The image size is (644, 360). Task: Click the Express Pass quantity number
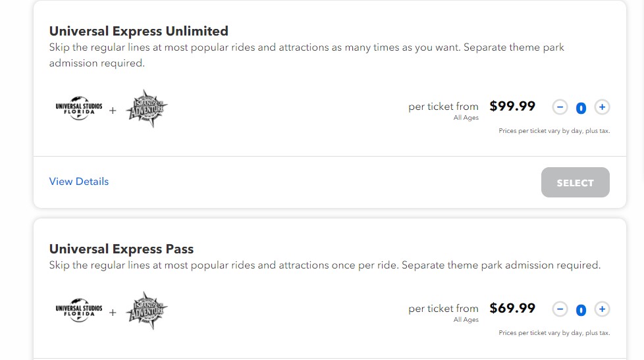[581, 310]
